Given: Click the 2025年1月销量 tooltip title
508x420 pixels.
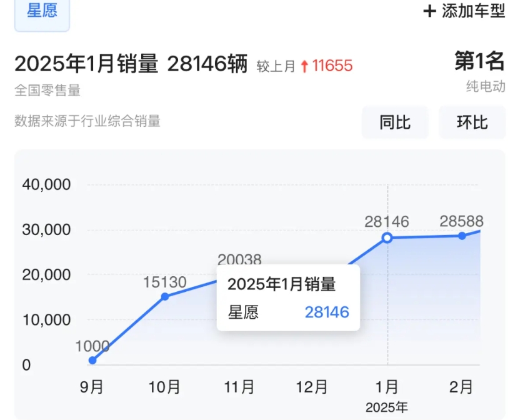Looking at the screenshot, I should click(282, 284).
